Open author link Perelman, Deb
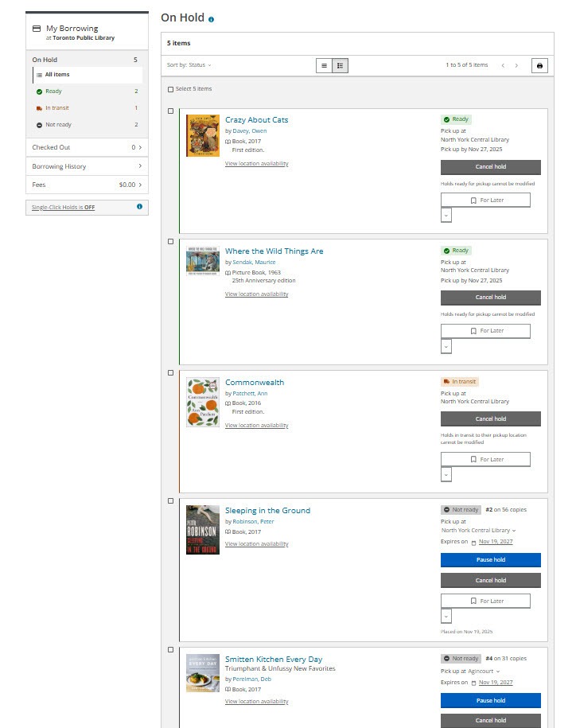This screenshot has height=728, width=576. click(x=252, y=679)
